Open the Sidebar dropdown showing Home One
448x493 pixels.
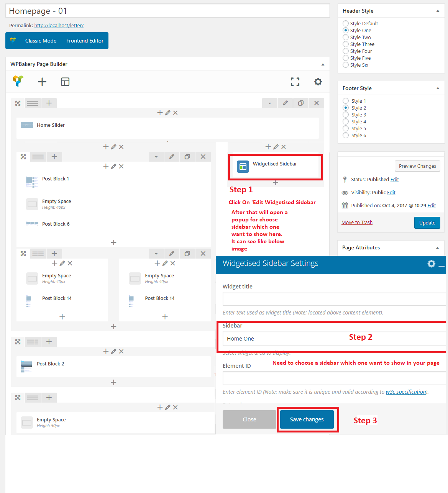(x=333, y=339)
